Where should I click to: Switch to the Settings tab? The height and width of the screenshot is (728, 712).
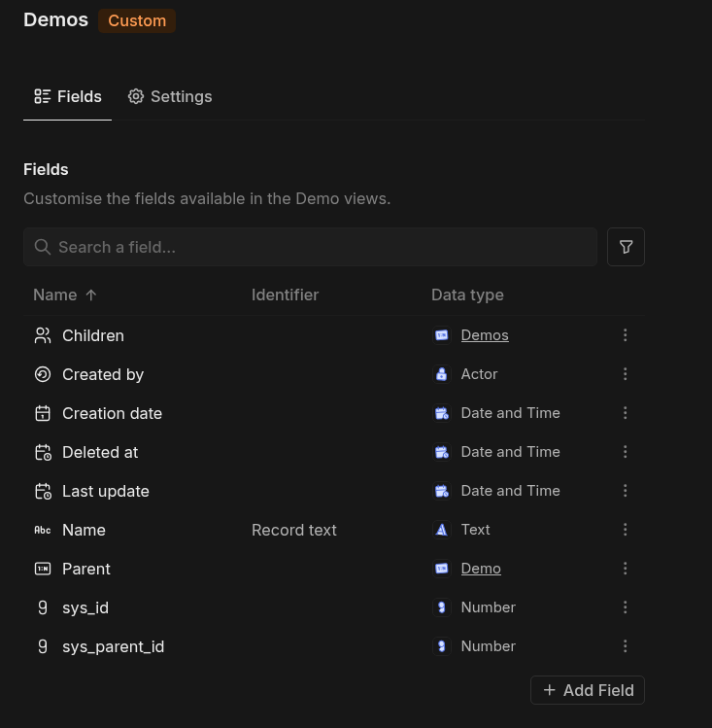(170, 96)
